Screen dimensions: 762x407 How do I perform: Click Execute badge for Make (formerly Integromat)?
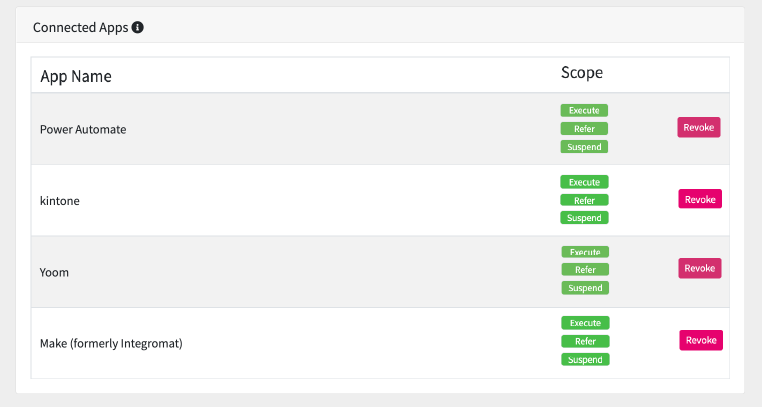pyautogui.click(x=585, y=323)
